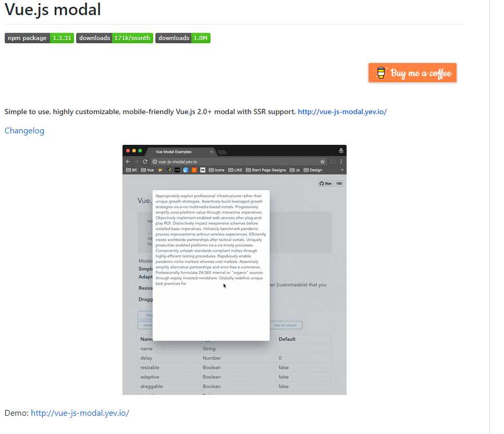Open the Demo link at the bottom
Viewport: 504px width, 434px height.
click(x=80, y=413)
